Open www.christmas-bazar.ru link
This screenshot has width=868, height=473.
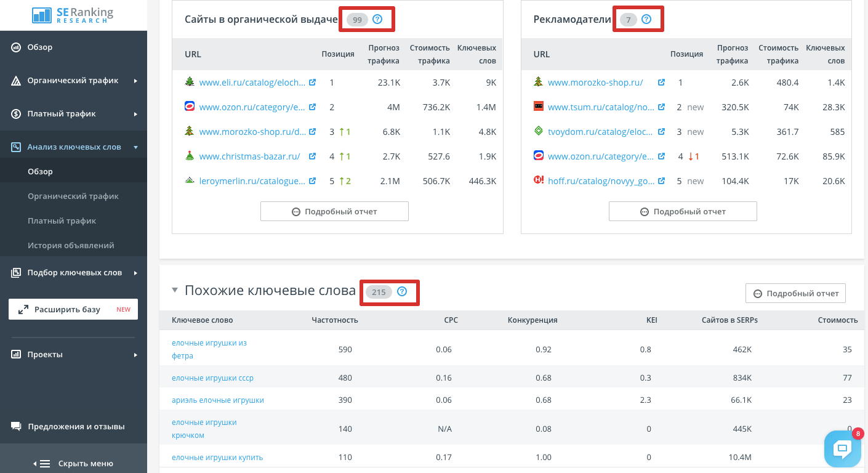tap(249, 156)
